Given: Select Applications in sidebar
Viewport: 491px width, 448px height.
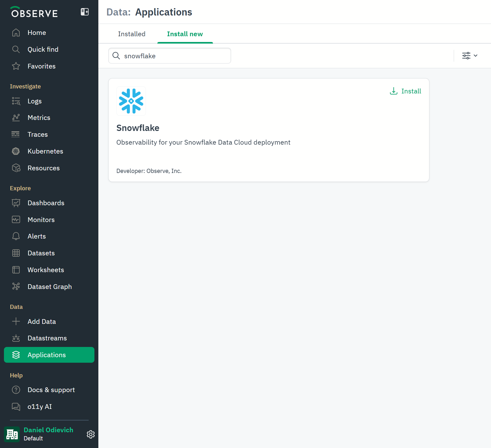Looking at the screenshot, I should coord(49,355).
